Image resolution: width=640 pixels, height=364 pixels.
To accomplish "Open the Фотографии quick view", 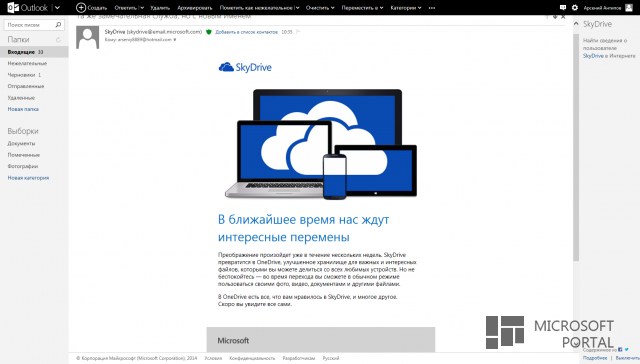I will point(23,166).
